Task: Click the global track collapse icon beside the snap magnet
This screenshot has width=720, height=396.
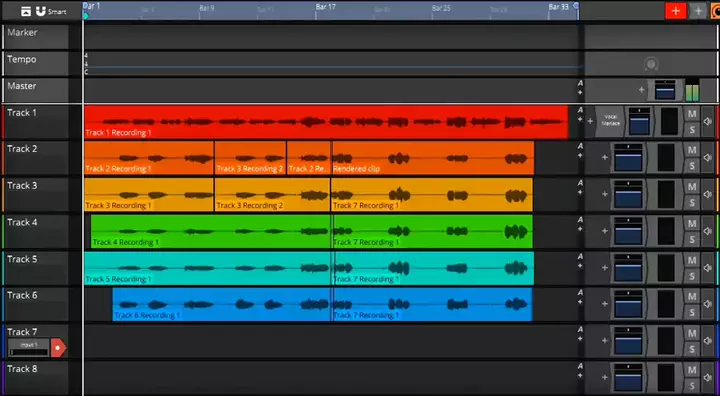Action: [x=26, y=11]
